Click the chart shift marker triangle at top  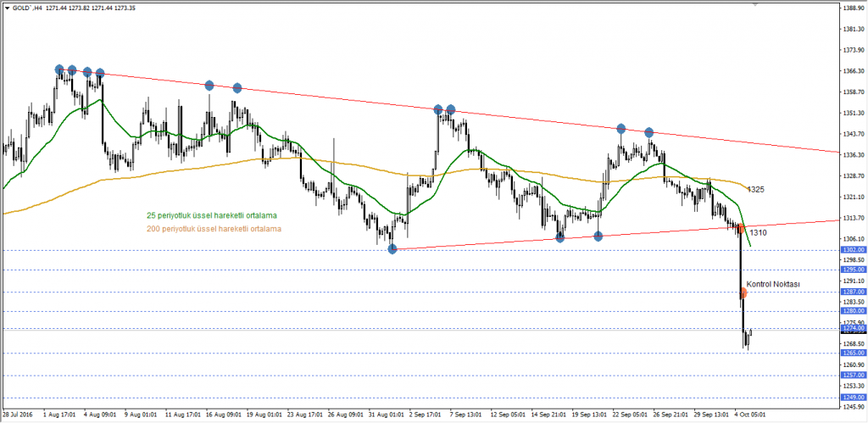[755, 4]
